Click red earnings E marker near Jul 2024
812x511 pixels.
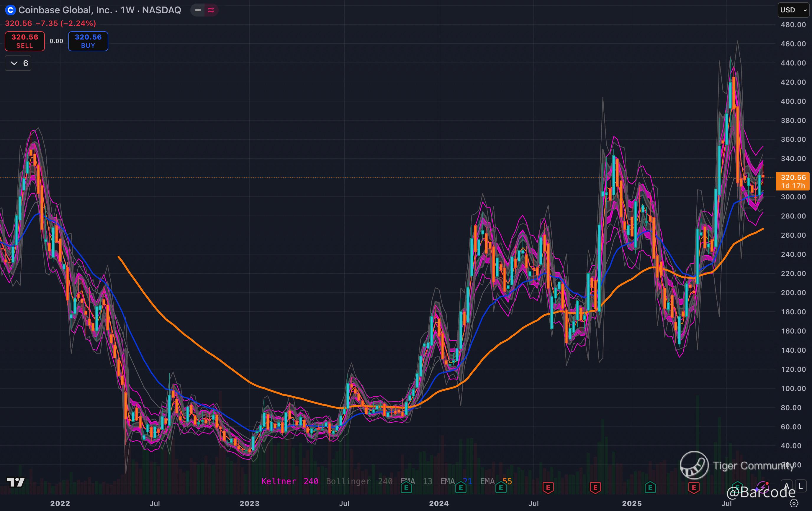click(548, 487)
